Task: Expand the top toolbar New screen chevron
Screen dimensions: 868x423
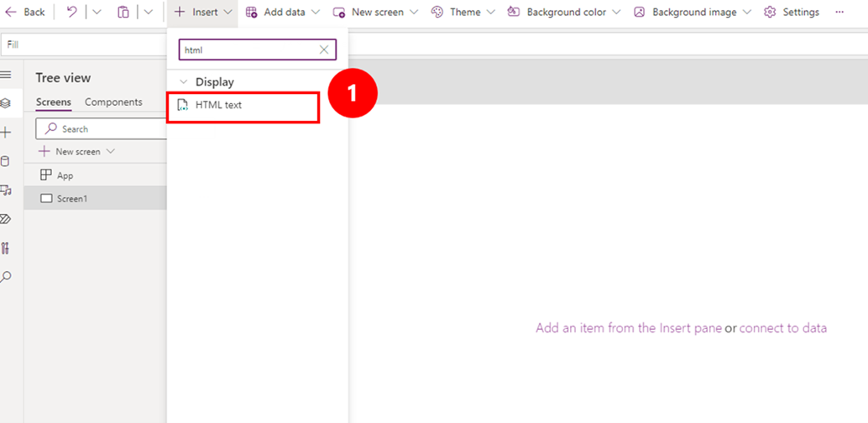Action: click(x=414, y=13)
